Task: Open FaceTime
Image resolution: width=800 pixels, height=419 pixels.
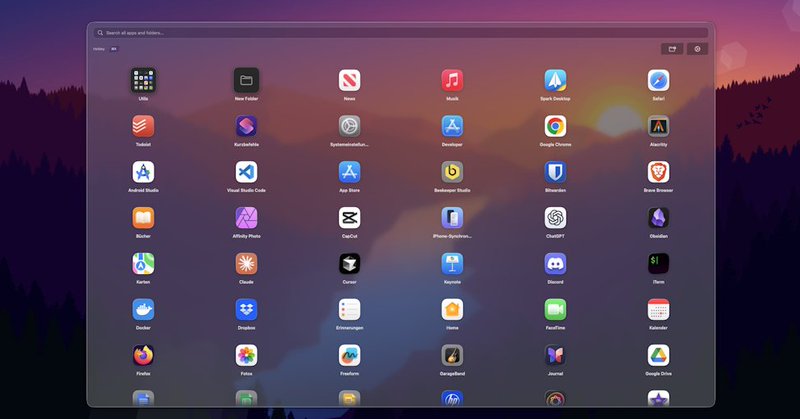Action: [556, 309]
